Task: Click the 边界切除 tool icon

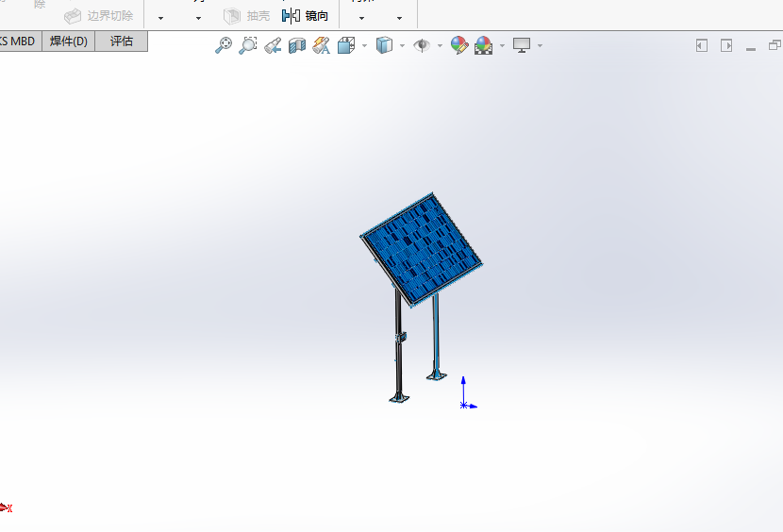Action: coord(73,16)
